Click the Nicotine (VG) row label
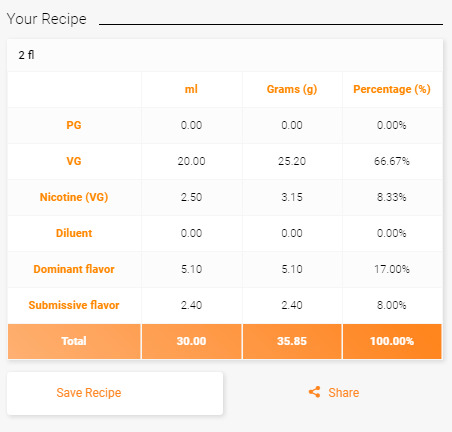Screen dimensions: 452x432 click(x=74, y=197)
